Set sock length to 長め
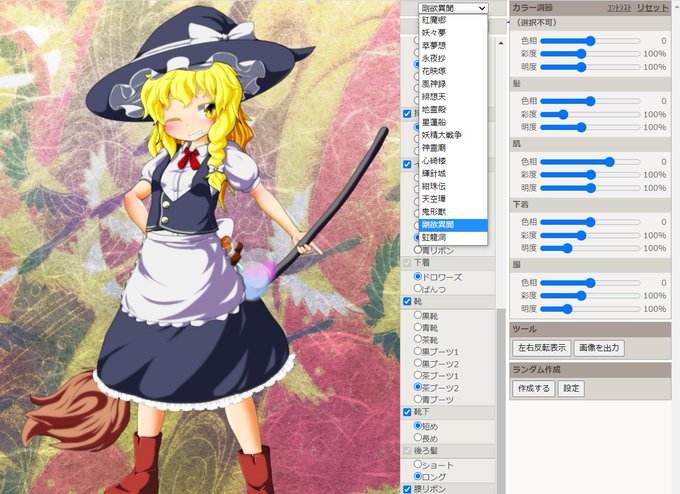The height and width of the screenshot is (494, 680). click(418, 437)
